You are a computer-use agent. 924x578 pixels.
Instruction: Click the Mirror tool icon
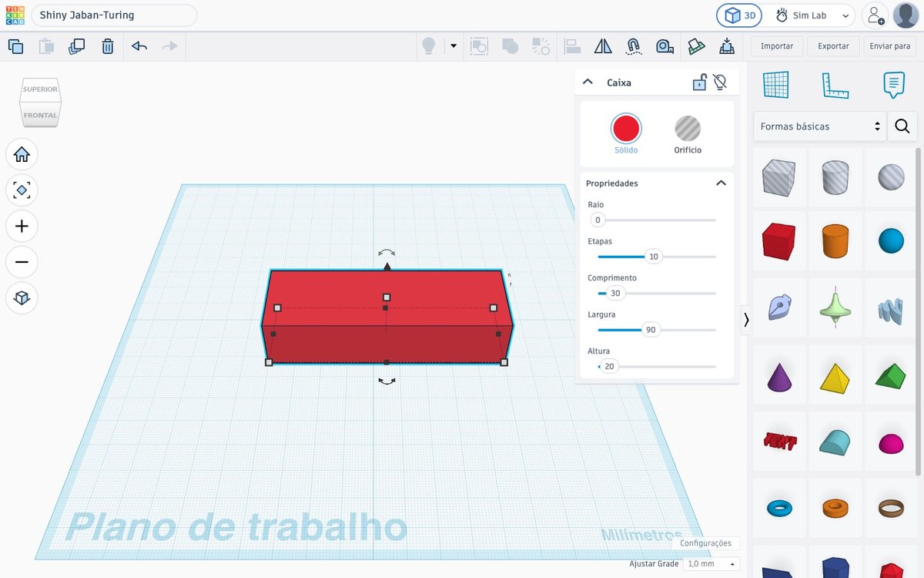(603, 46)
